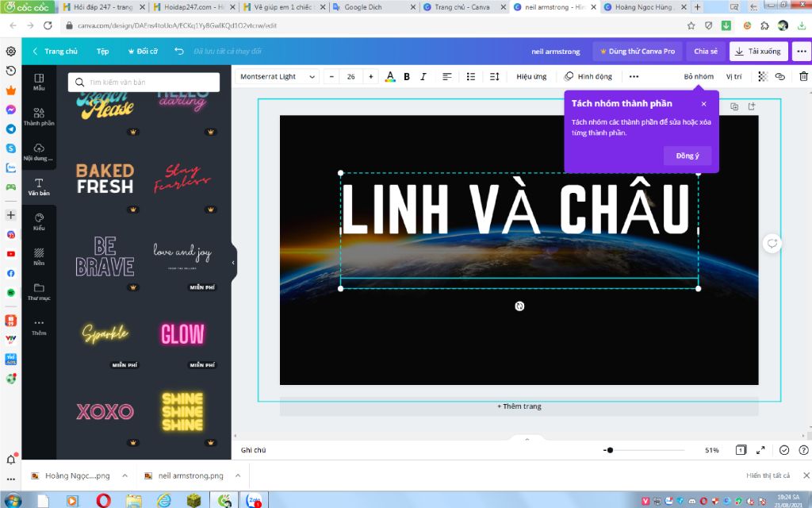Decrease the font size
812x508 pixels.
[x=331, y=77]
